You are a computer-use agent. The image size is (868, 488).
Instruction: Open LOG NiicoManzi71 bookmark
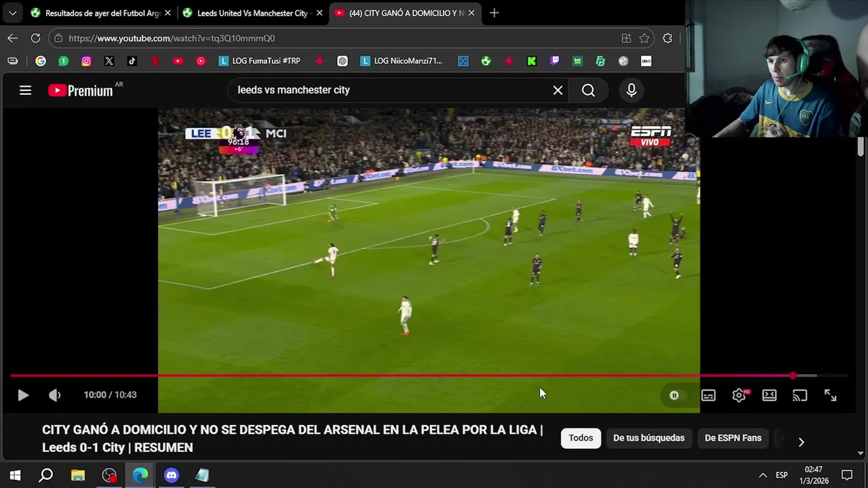click(401, 61)
